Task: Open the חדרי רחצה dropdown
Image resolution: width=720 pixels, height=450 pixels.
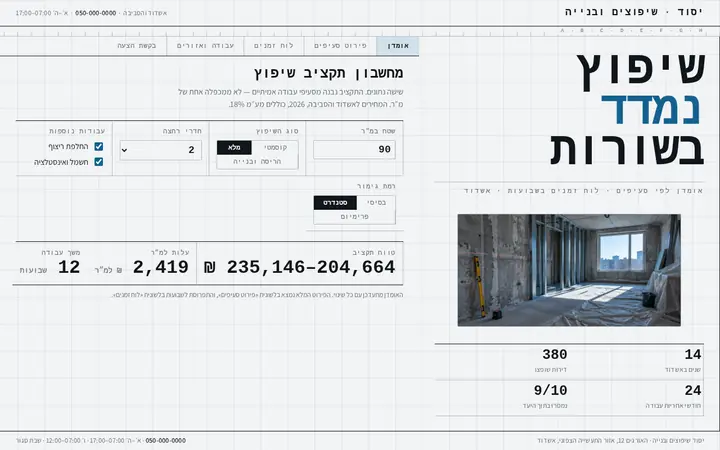Action: click(161, 150)
